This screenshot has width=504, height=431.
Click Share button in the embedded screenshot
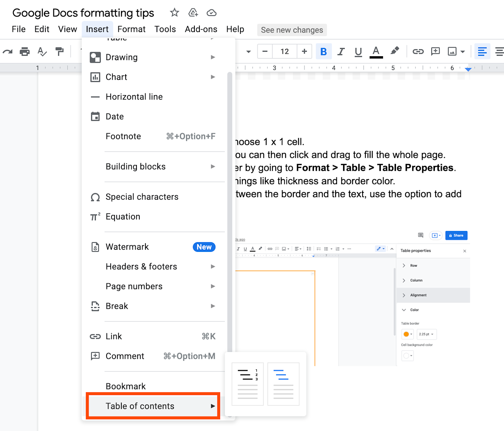[456, 235]
